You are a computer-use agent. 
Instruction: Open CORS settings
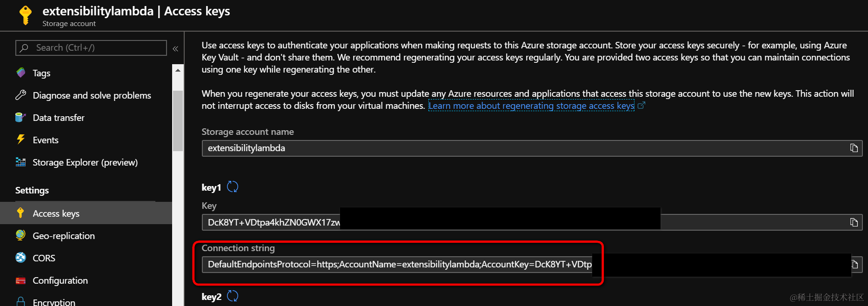click(x=44, y=258)
